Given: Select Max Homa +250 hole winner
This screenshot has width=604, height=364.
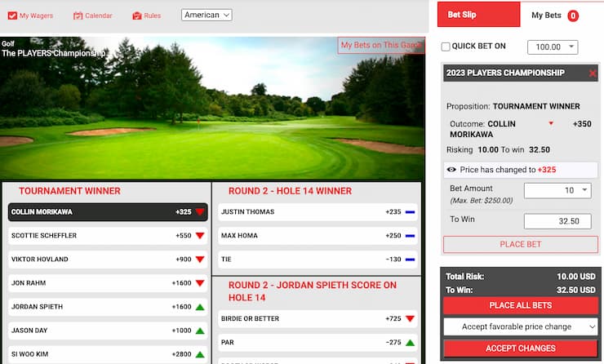Looking at the screenshot, I should tap(318, 236).
